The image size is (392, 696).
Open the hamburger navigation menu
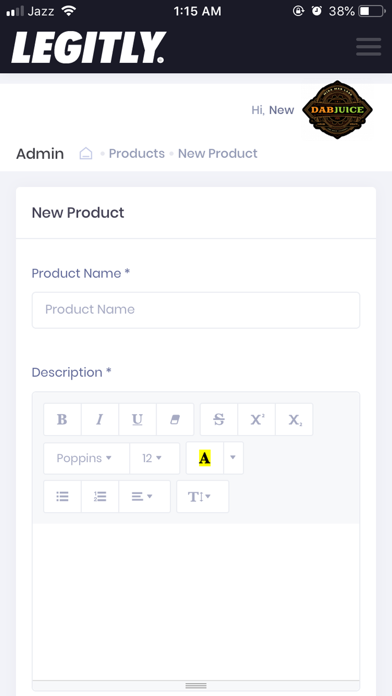368,47
